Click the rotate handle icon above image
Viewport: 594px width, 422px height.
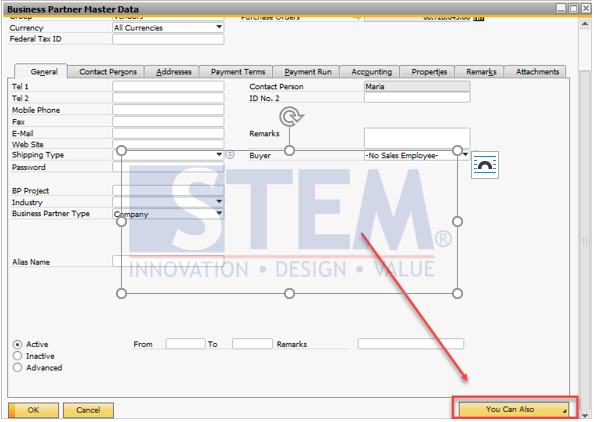pos(291,116)
